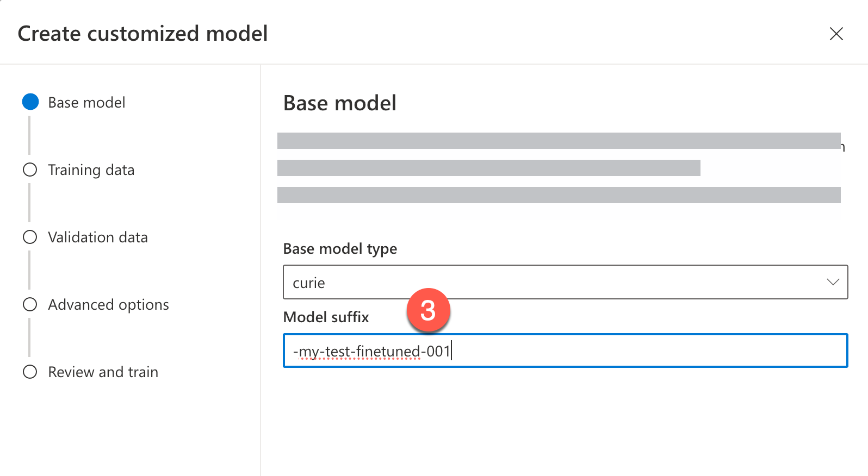Dismiss the Create customized model dialog

coord(836,34)
